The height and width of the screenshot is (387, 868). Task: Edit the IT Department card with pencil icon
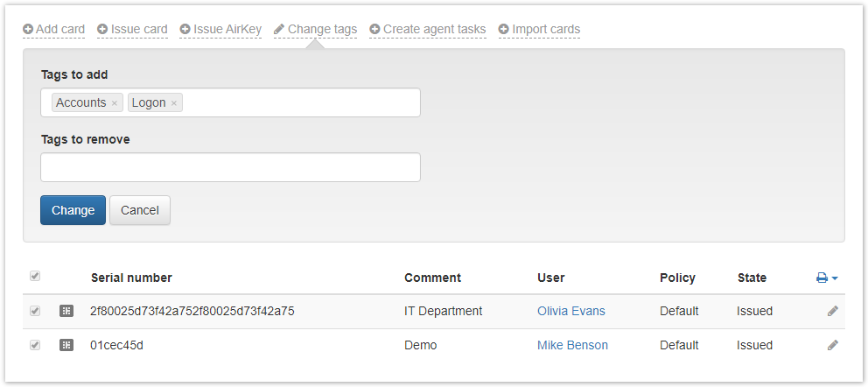point(833,311)
